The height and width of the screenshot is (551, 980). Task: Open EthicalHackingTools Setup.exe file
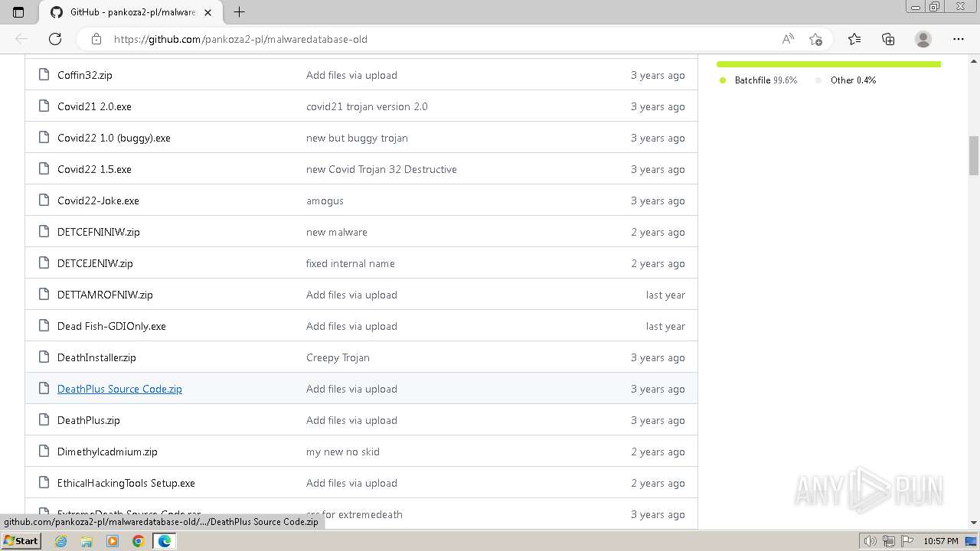point(126,483)
